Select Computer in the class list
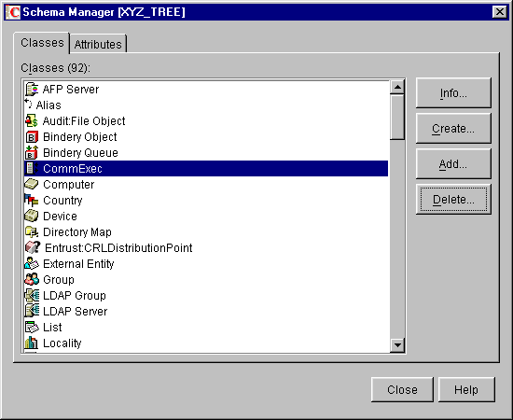The height and width of the screenshot is (420, 513). click(x=206, y=184)
